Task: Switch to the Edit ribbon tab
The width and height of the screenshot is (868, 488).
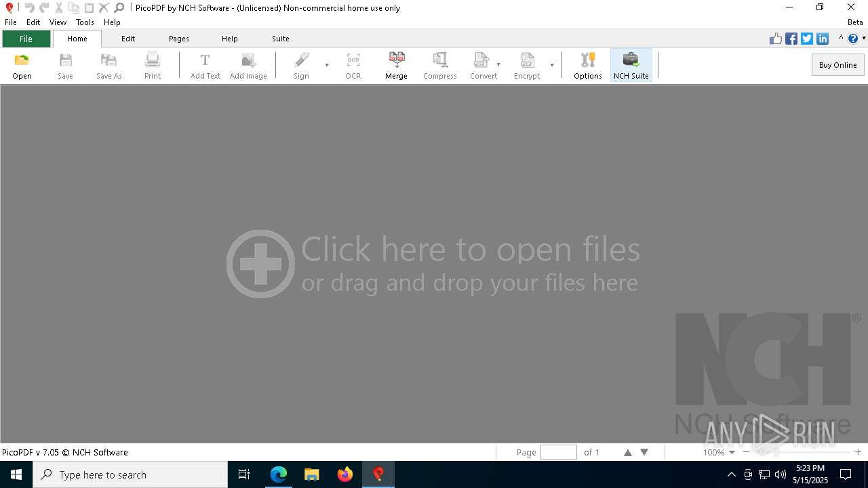Action: [x=128, y=39]
